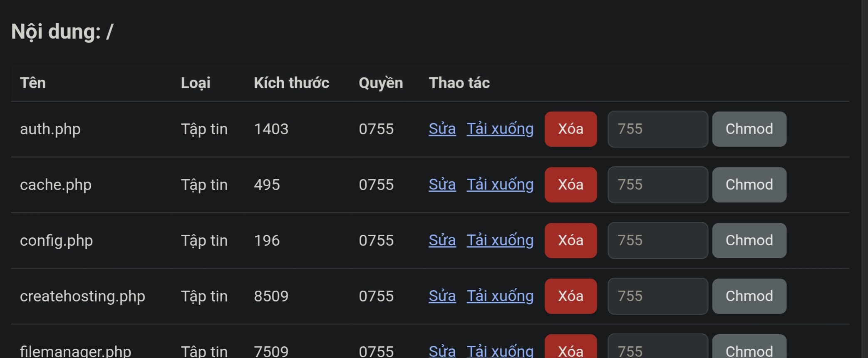Viewport: 868px width, 358px height.
Task: Click permission input box for cache.php
Action: [657, 185]
